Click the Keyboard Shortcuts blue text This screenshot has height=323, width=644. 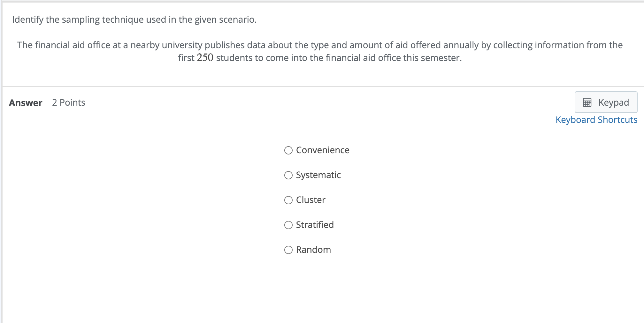pyautogui.click(x=596, y=120)
